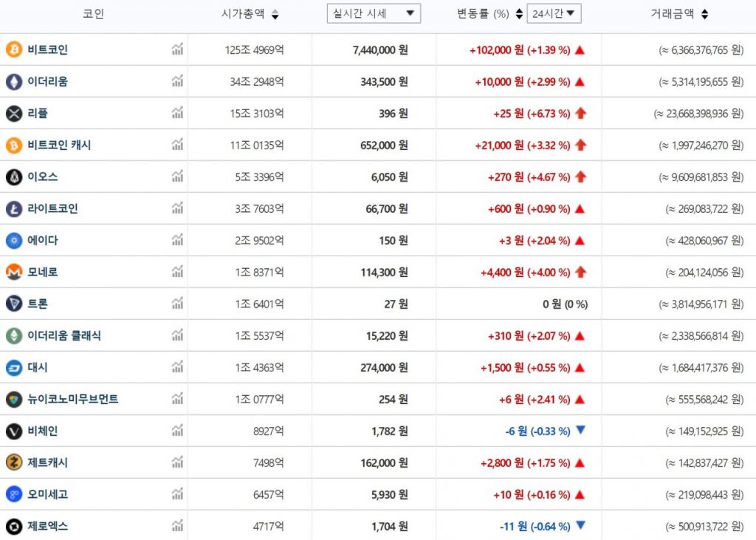
Task: Open the chart icon for 제로엑스
Action: point(177,526)
